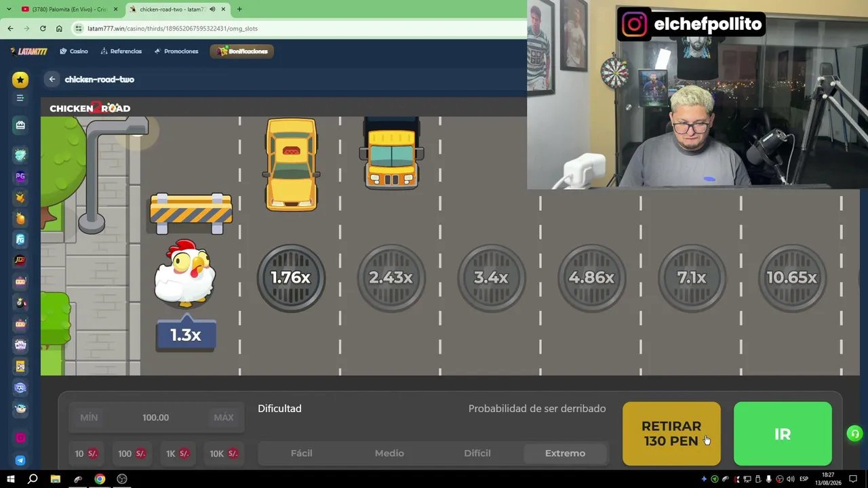Choose Fácil difficulty
The image size is (868, 488).
click(302, 453)
